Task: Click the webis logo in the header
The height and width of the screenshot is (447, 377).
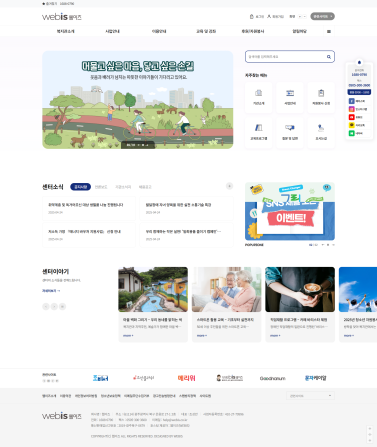Action: 62,17
